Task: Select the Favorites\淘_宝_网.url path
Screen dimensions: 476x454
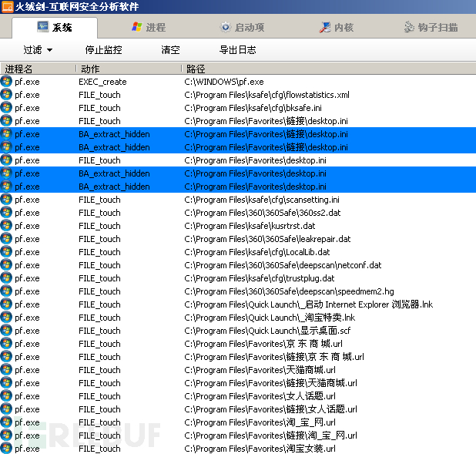Action: point(260,422)
